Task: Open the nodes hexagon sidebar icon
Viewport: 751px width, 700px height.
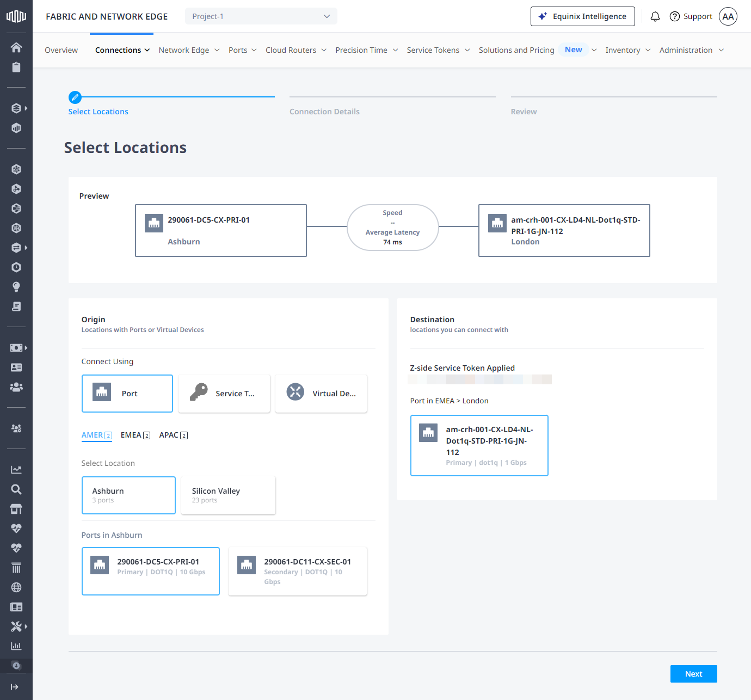Action: coord(16,189)
